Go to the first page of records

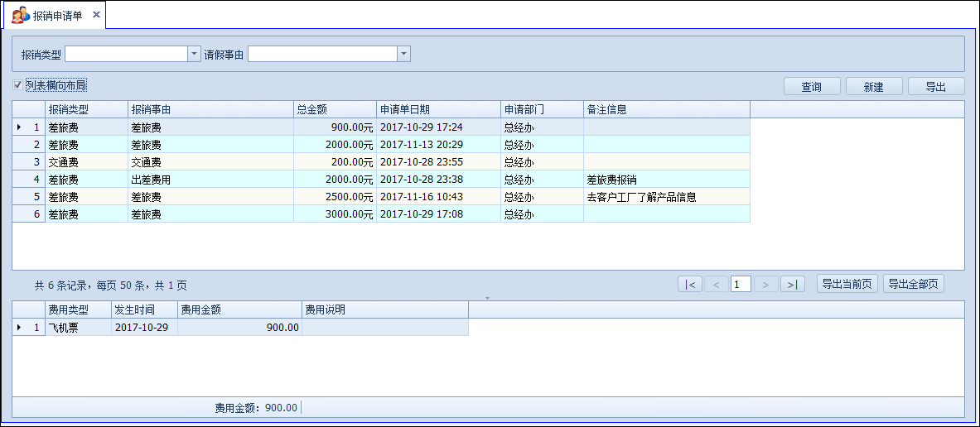click(x=690, y=285)
